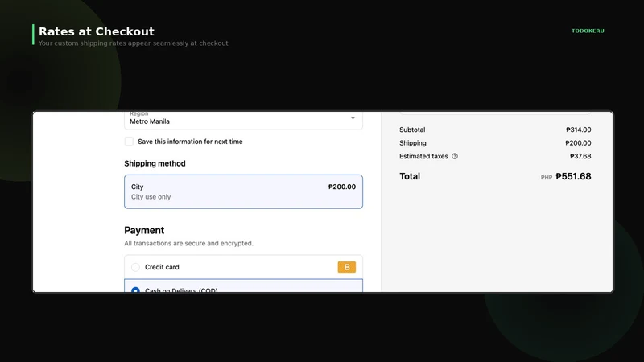The image size is (644, 362).
Task: Click the ₱200.00 City shipping price
Action: pyautogui.click(x=341, y=187)
